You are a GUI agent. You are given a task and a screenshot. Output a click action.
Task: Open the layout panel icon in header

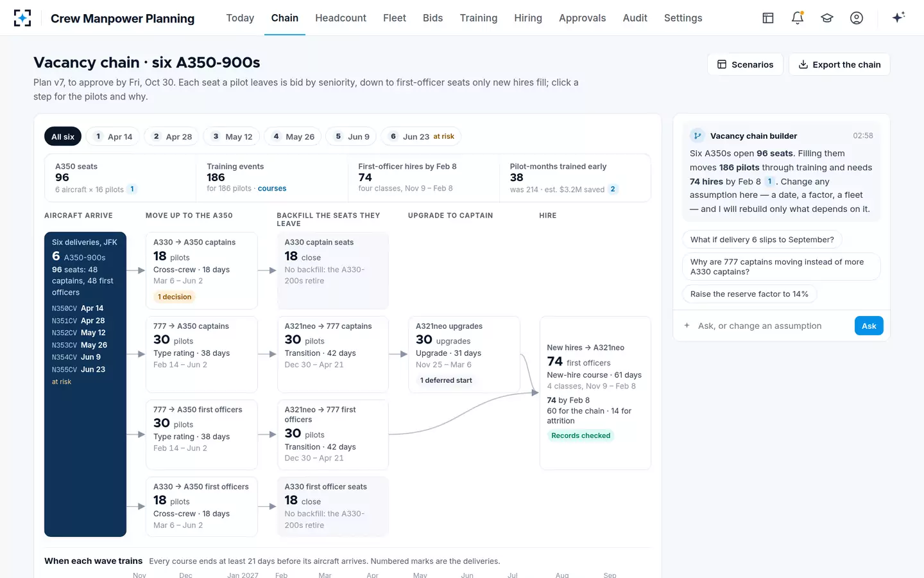(768, 18)
